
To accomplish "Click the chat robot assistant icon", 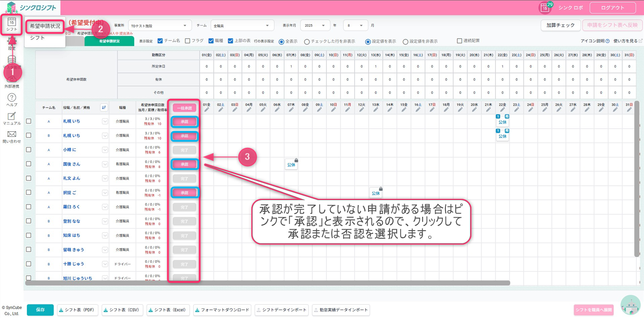I will click(631, 305).
